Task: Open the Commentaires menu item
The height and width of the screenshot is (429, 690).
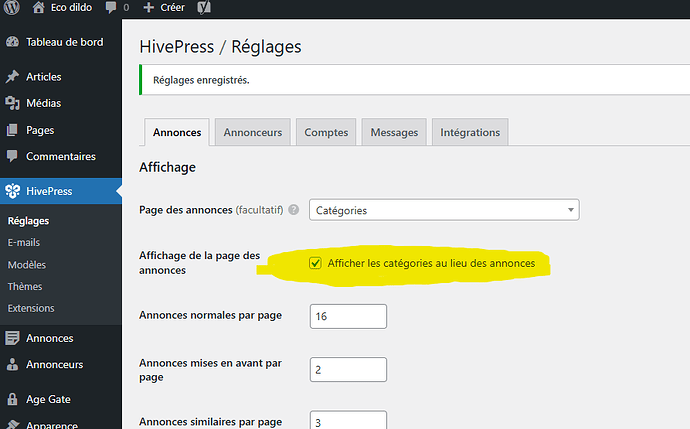Action: point(61,156)
